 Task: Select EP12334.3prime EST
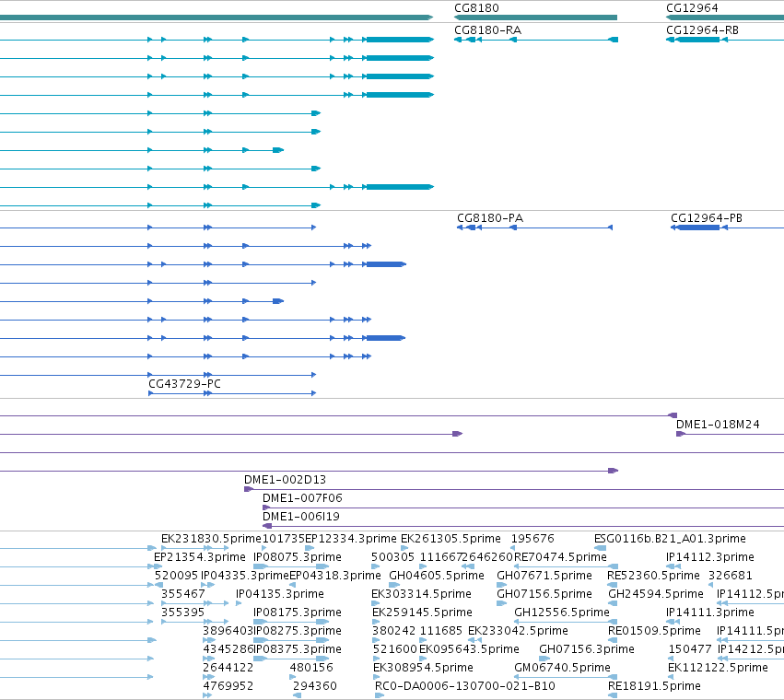point(350,539)
